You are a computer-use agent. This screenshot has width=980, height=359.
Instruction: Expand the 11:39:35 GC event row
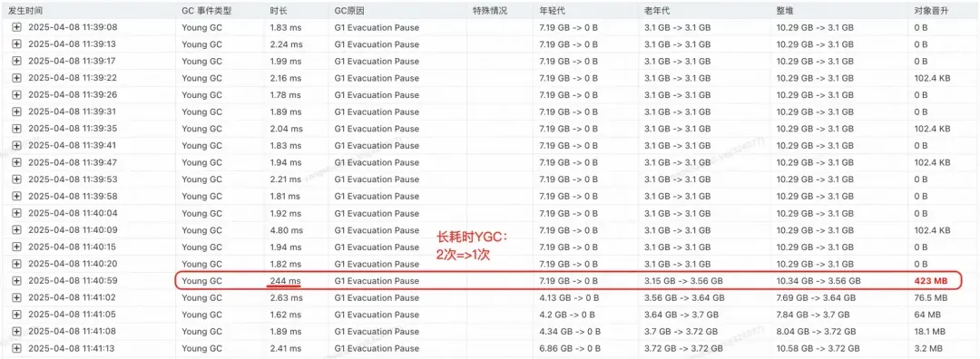(x=17, y=129)
